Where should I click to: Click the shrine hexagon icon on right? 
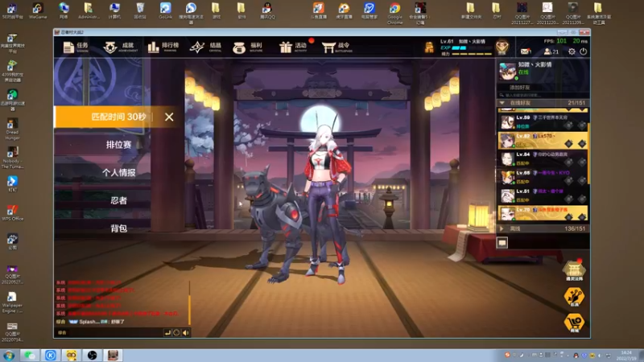tap(574, 271)
